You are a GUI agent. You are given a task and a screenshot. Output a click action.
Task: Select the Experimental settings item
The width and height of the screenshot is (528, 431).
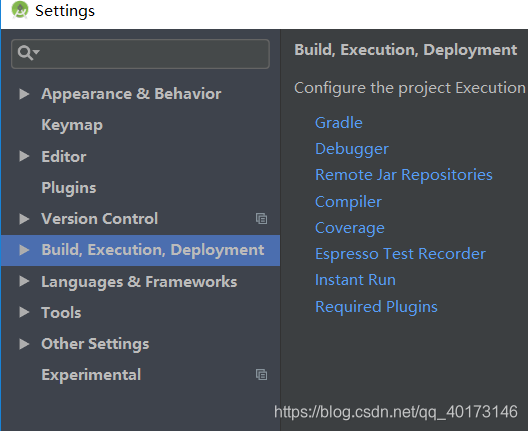click(91, 375)
